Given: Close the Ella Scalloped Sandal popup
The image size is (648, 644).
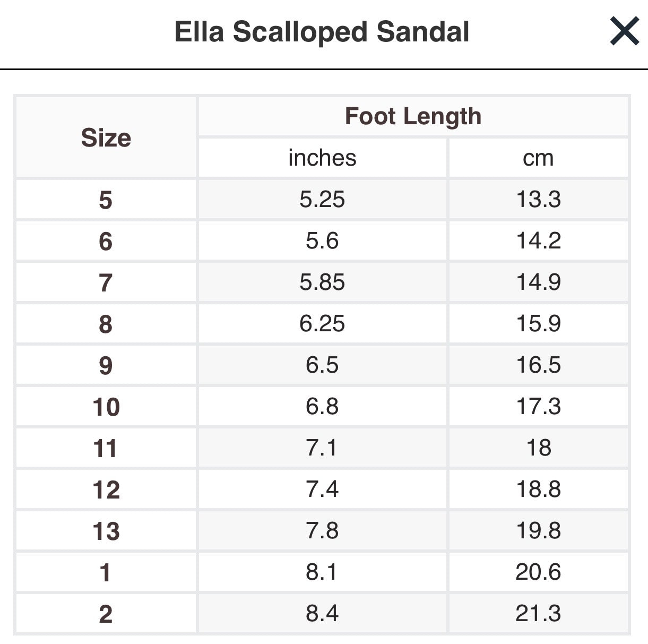Looking at the screenshot, I should click(625, 31).
